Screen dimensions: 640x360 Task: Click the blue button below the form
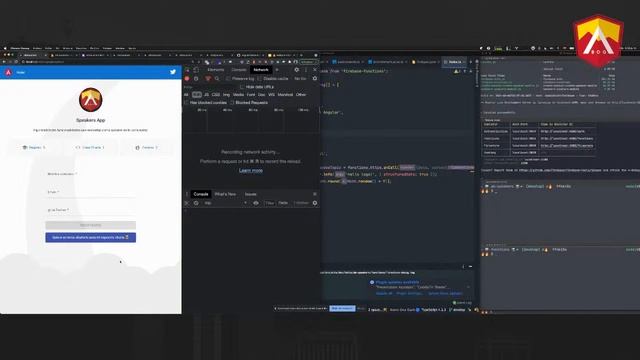coord(91,238)
